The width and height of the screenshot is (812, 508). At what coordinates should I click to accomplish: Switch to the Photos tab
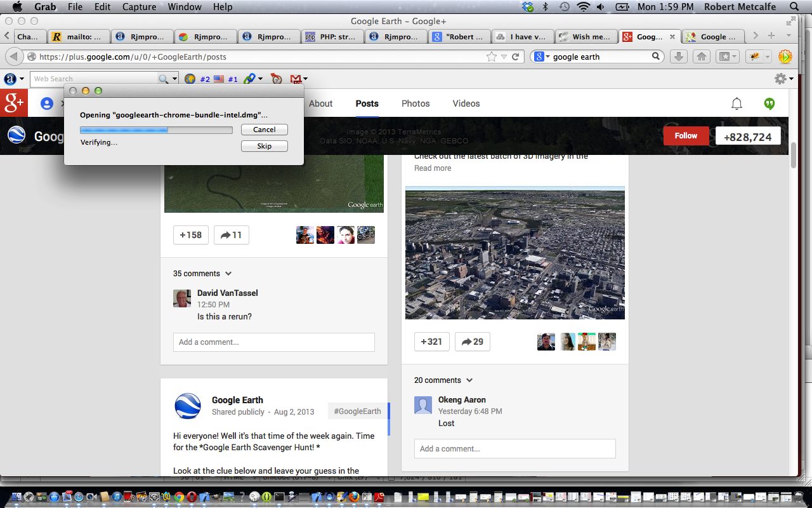tap(416, 104)
